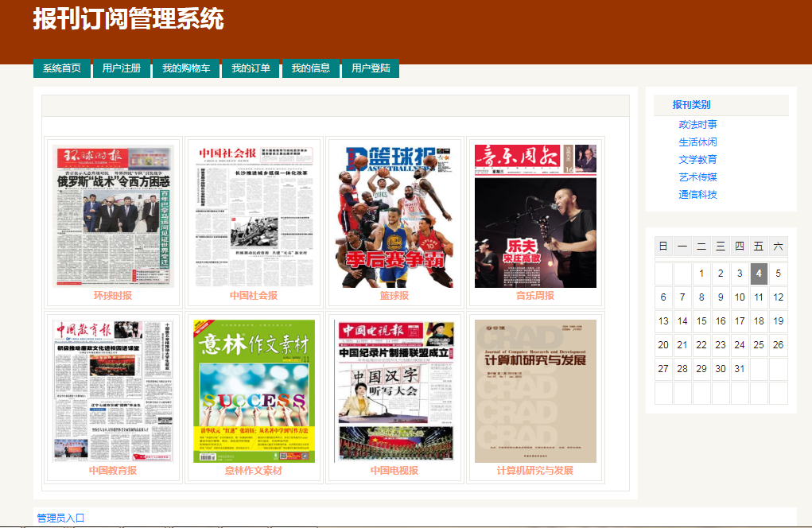Pick day 19 in the calendar
Image resolution: width=812 pixels, height=528 pixels.
tap(778, 321)
